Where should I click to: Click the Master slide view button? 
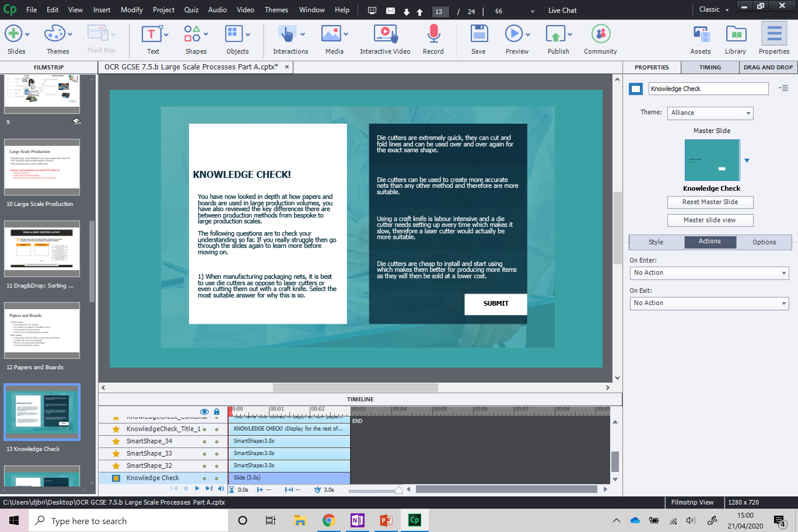(710, 220)
